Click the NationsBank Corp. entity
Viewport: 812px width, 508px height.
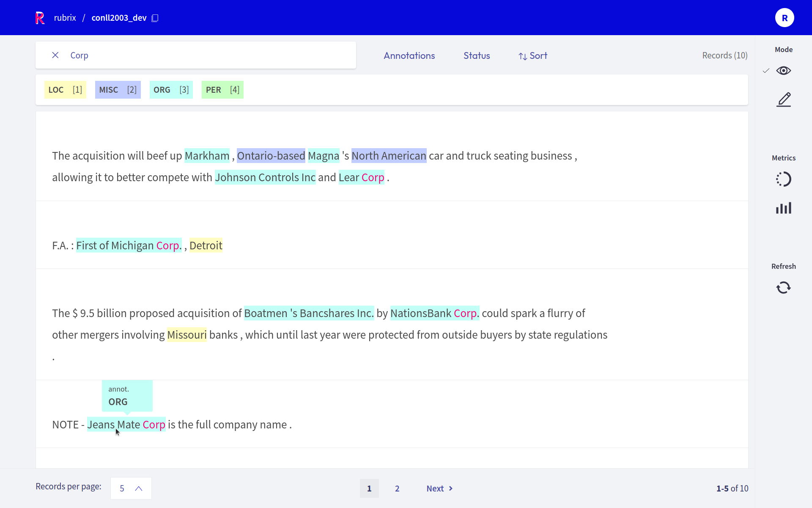(435, 313)
